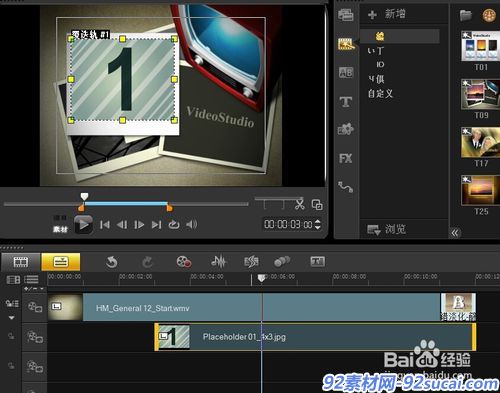Click the orange mark-out trim handle
500x393 pixels.
(x=169, y=208)
